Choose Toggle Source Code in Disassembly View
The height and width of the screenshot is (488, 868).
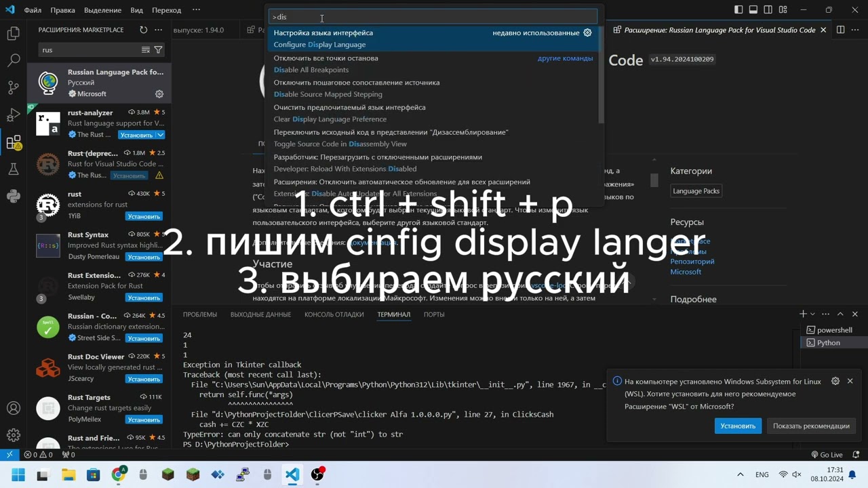coord(433,138)
